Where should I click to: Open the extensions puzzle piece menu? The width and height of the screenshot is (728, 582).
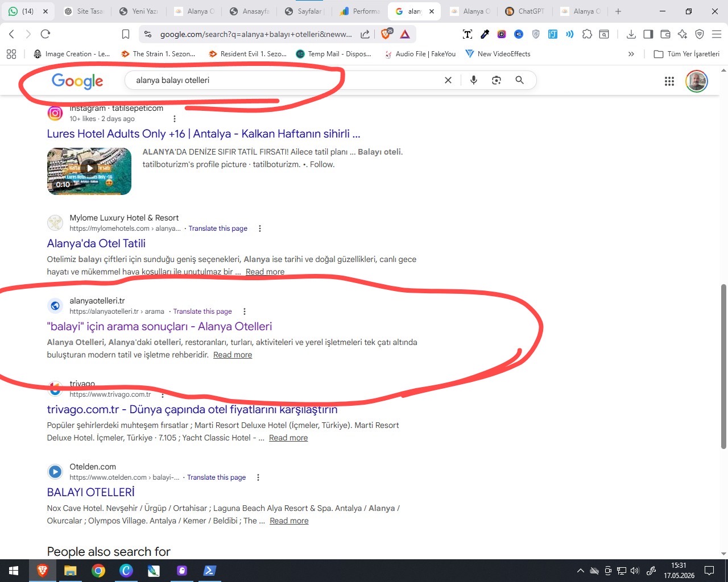pos(587,34)
